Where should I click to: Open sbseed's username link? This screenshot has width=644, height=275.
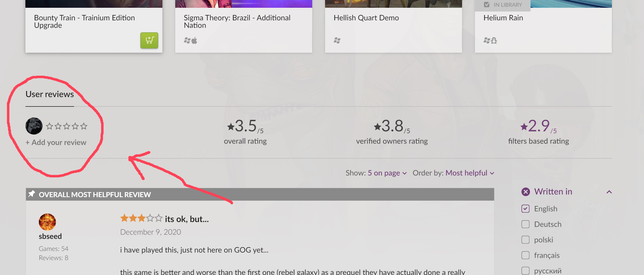click(x=50, y=236)
